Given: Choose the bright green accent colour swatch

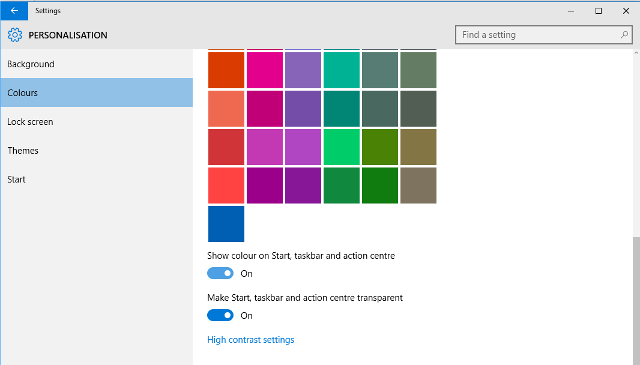Looking at the screenshot, I should (342, 147).
